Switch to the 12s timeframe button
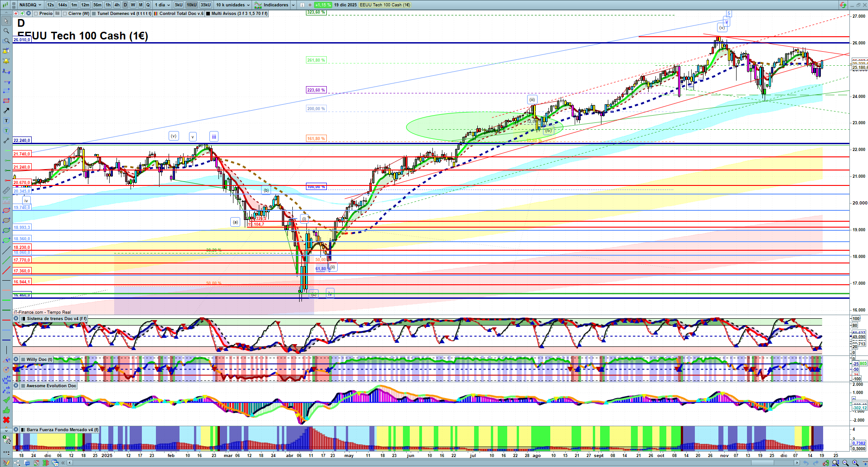This screenshot has height=467, width=868. coord(50,5)
